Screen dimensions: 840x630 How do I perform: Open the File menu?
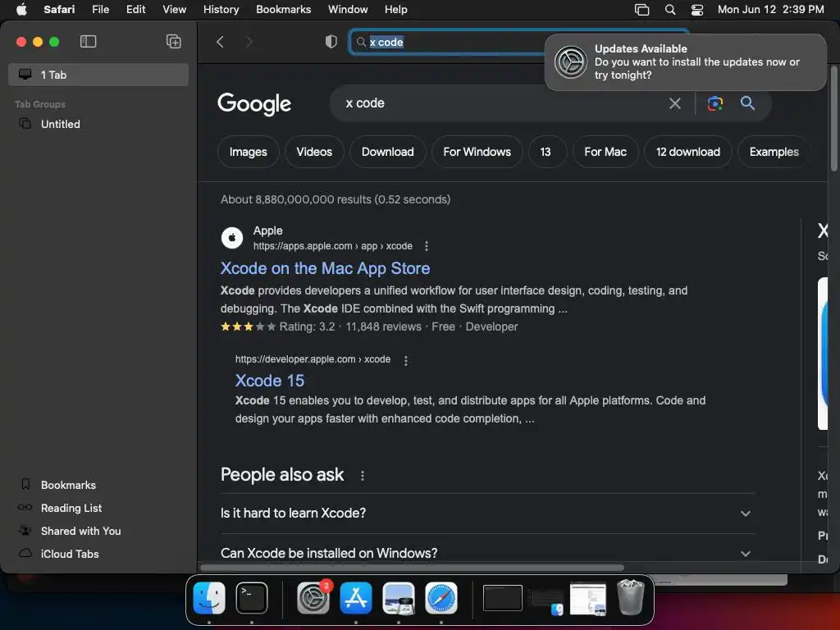point(100,10)
